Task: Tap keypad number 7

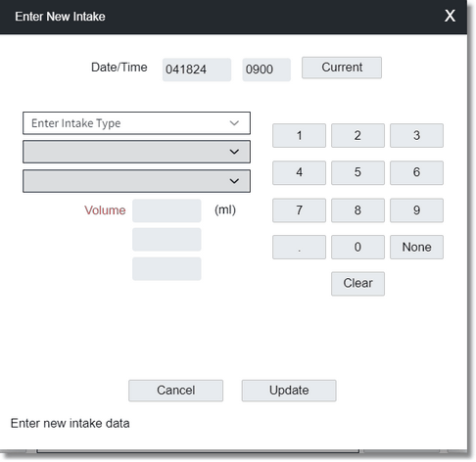Action: click(299, 210)
